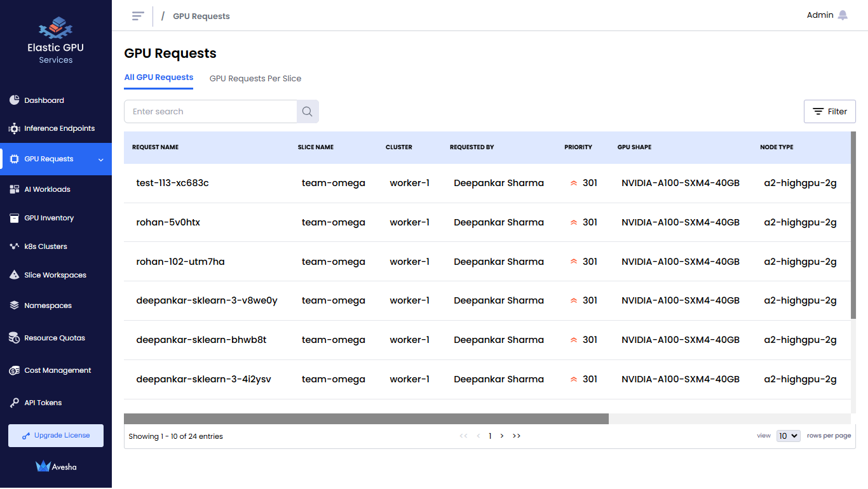Click priority icon in deepankar-sklearn-3-v8we0y row
Image resolution: width=868 pixels, height=489 pixels.
point(574,300)
